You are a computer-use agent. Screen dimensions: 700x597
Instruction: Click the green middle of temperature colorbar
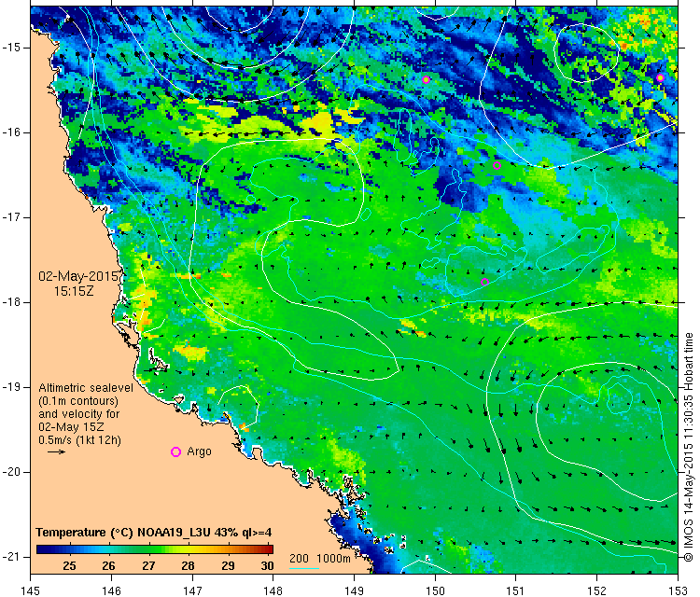pyautogui.click(x=154, y=549)
